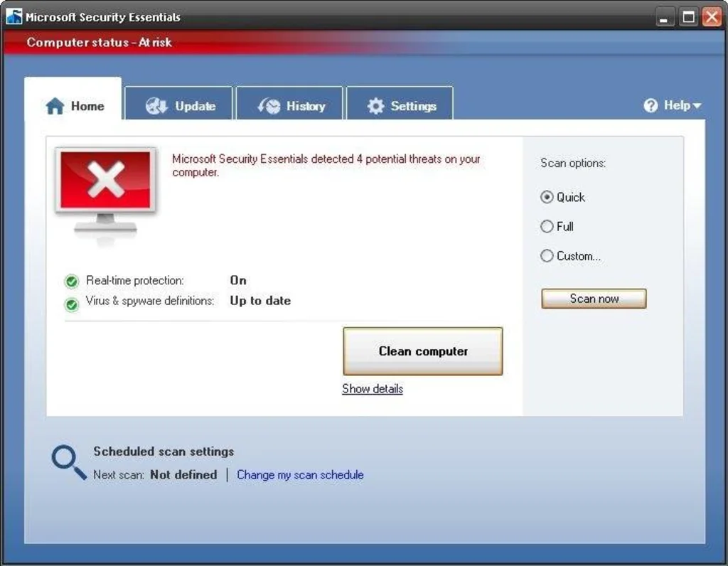
Task: Close the Security Essentials window
Action: point(711,18)
